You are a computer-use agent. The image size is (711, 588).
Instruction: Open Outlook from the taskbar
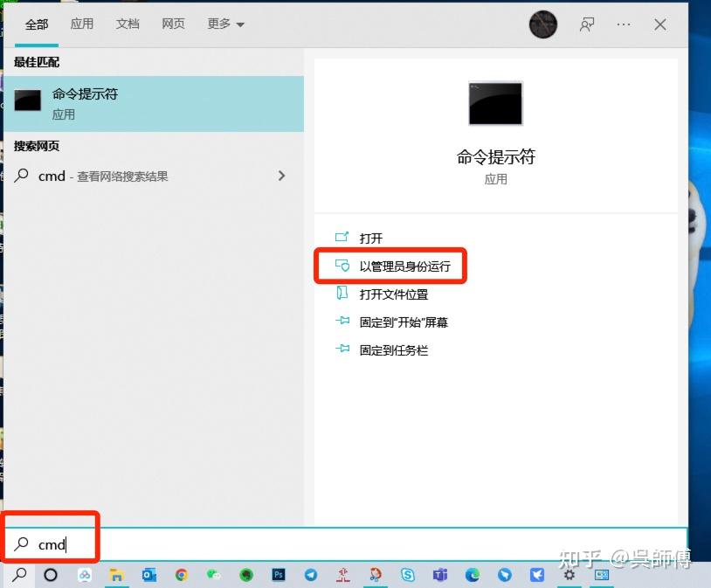[x=147, y=576]
